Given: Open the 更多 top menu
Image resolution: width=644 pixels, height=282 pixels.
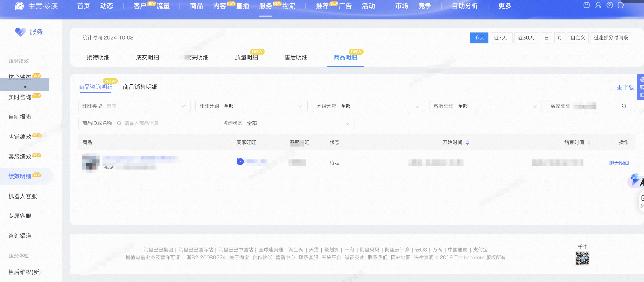Looking at the screenshot, I should click(505, 6).
